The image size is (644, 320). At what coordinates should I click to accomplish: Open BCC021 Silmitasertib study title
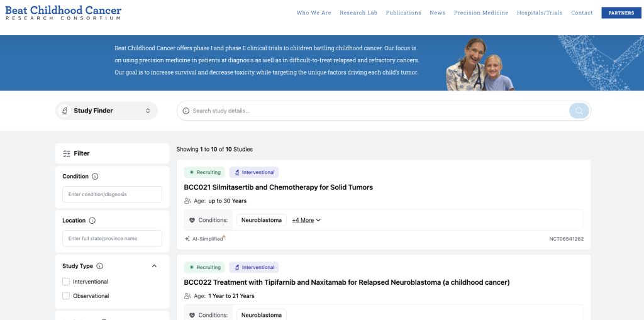point(279,187)
